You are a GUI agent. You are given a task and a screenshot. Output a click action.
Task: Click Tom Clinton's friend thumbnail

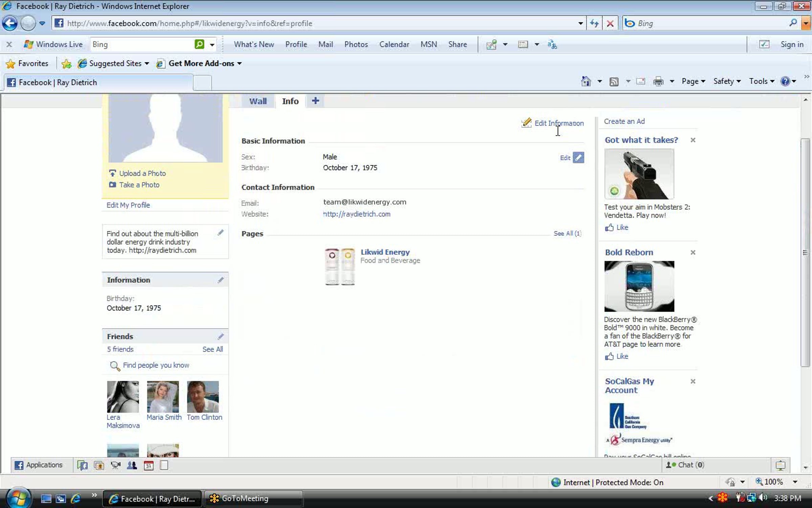[203, 397]
